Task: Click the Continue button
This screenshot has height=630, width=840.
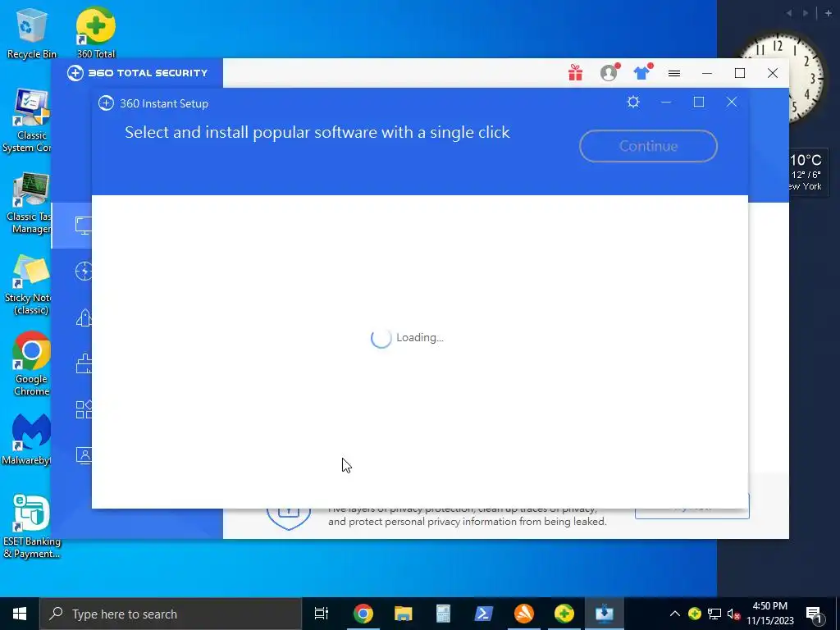Action: [648, 146]
